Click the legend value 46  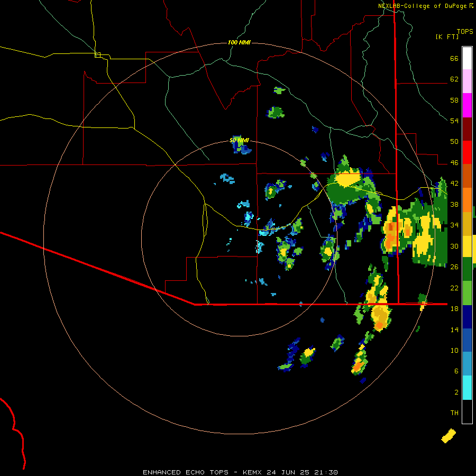454,163
